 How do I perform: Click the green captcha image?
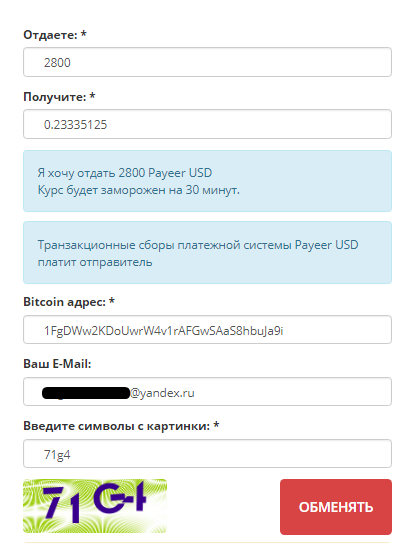(x=95, y=506)
